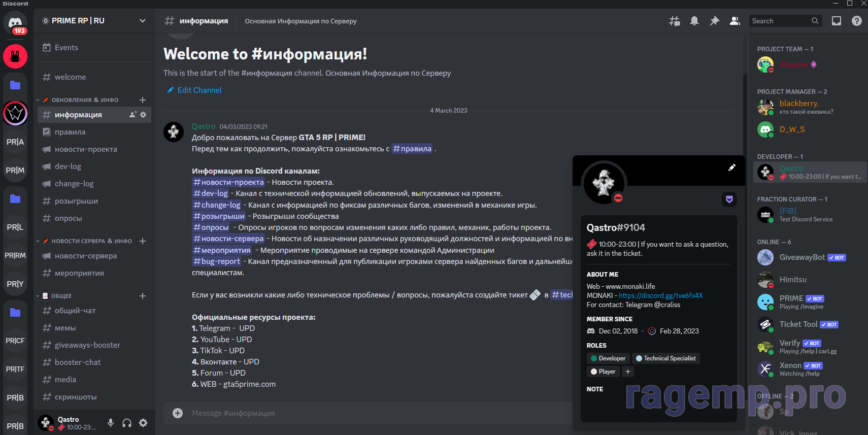Open the Help question mark icon
Screen dimensions: 868x435
tap(857, 21)
